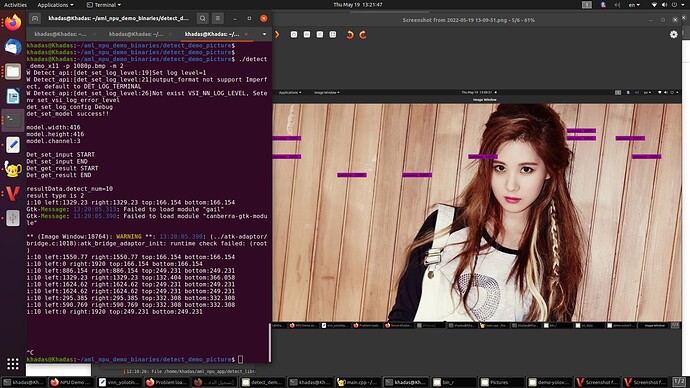690x388 pixels.
Task: Select the Terminal icon in the dock
Action: [13, 120]
